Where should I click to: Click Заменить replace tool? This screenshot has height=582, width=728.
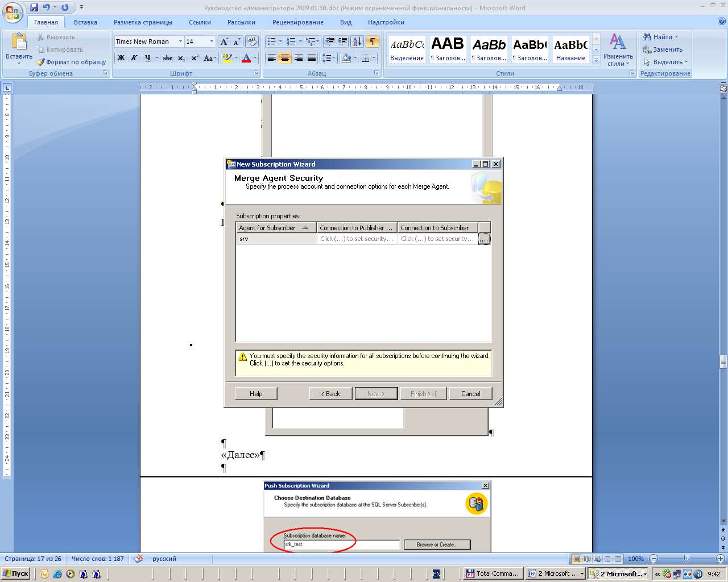663,49
